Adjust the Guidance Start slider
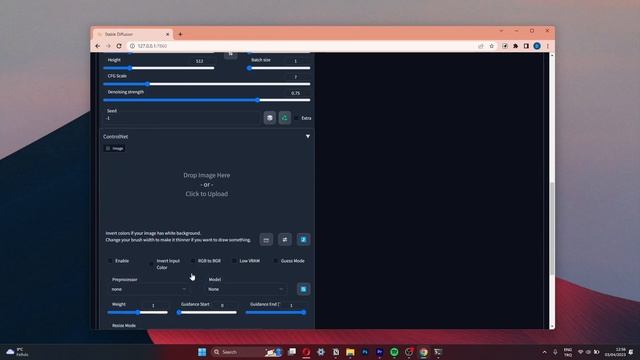The width and height of the screenshot is (640, 360). (207, 313)
